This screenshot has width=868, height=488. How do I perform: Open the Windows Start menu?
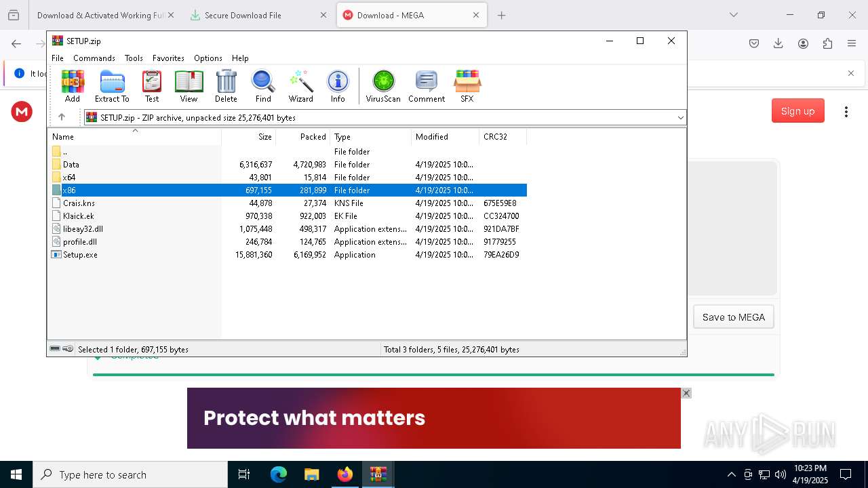16,474
